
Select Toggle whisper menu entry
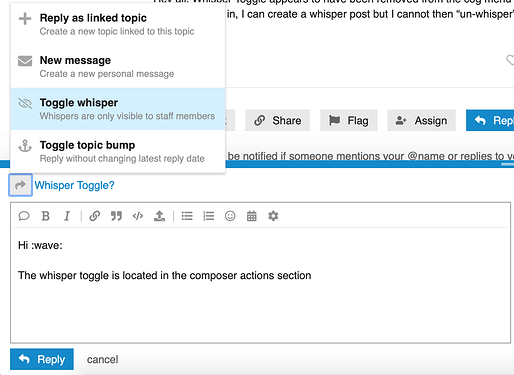pos(118,109)
